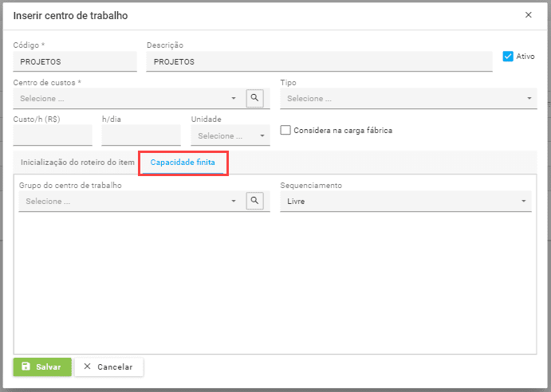Expand the Sequenciamento dropdown showing Livre

point(406,202)
